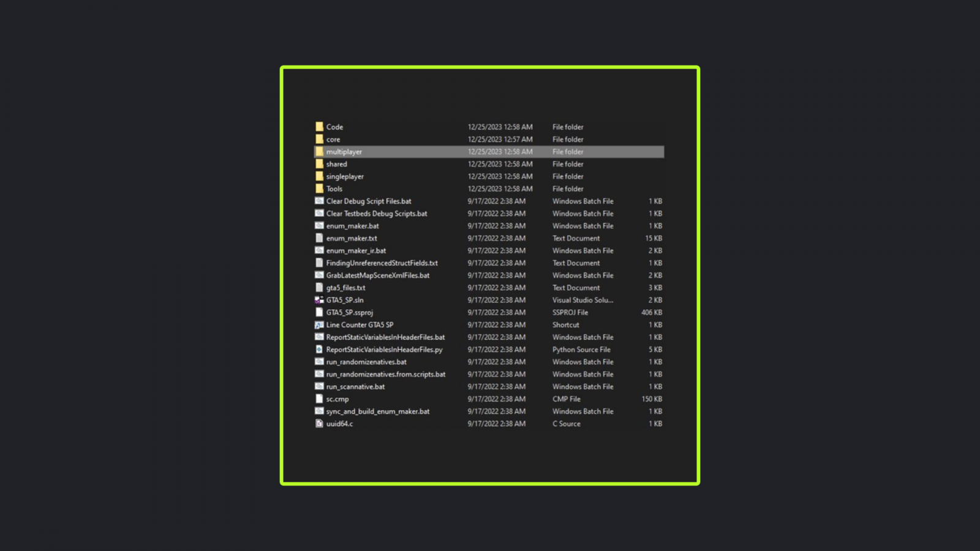The height and width of the screenshot is (551, 980).
Task: Click the Line Counter GTA5 SP shortcut icon
Action: click(x=319, y=325)
